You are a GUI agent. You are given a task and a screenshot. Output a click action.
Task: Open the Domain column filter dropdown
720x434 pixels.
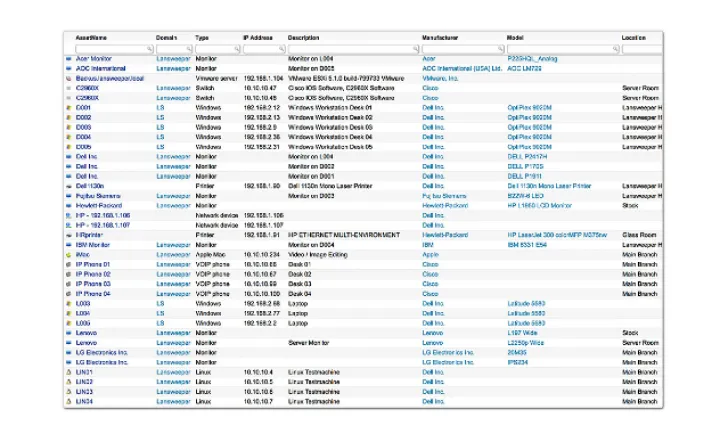[188, 48]
